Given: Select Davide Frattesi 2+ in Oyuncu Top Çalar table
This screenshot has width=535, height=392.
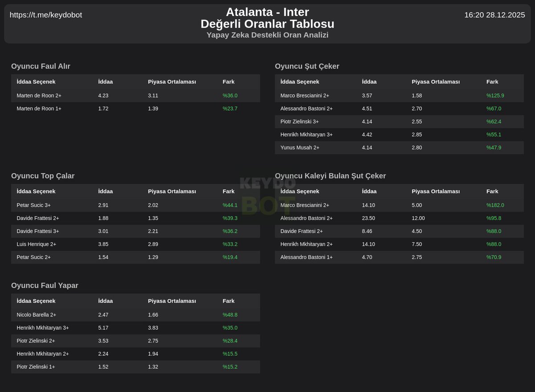Looking at the screenshot, I should [136, 218].
